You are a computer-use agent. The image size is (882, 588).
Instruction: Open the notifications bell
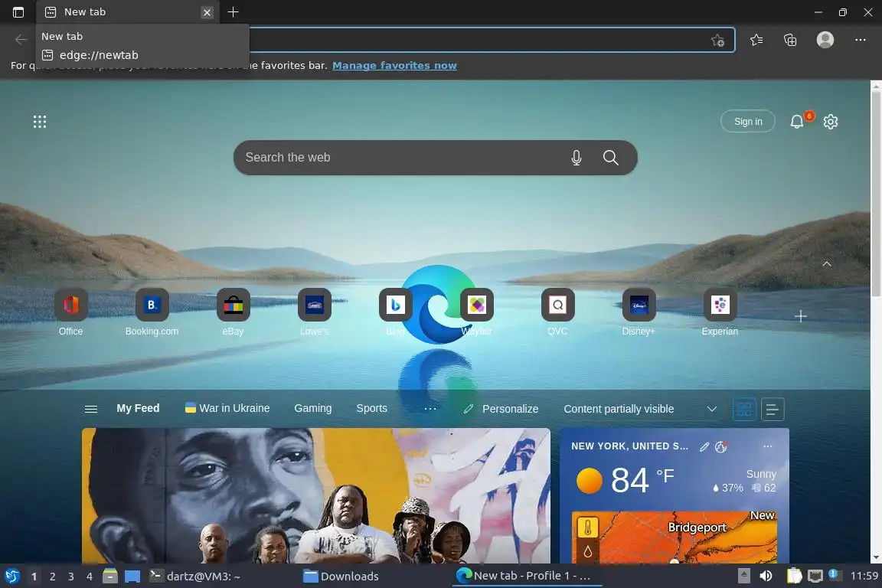pos(797,122)
